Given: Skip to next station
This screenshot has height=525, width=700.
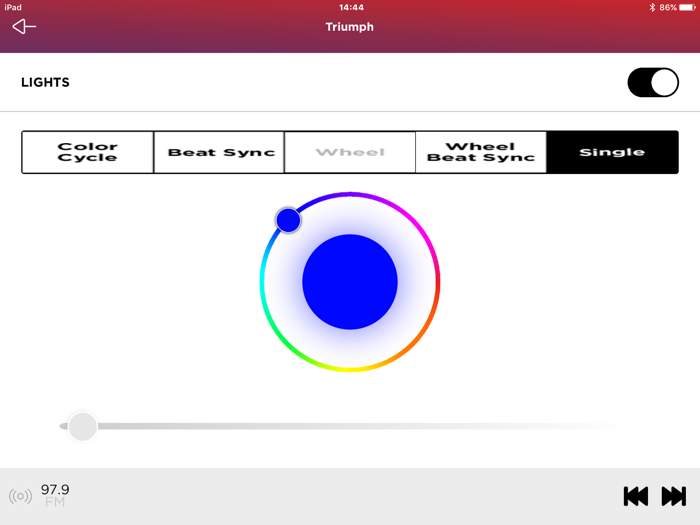Looking at the screenshot, I should [674, 496].
